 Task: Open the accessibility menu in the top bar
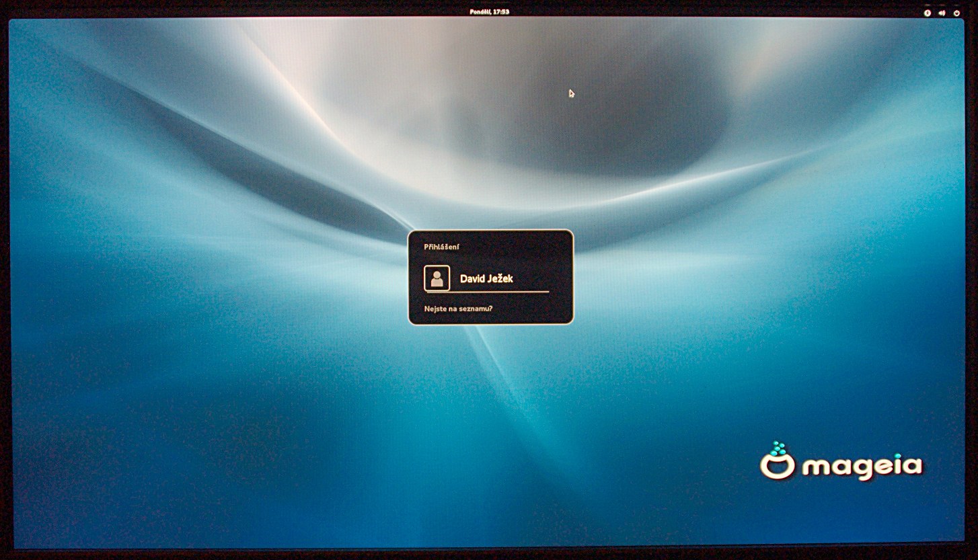[927, 13]
